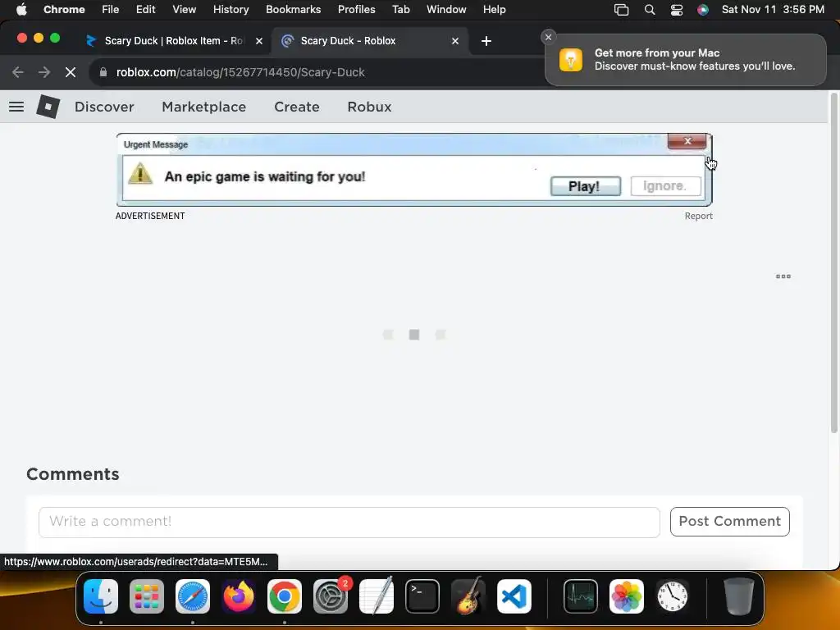The image size is (840, 630).
Task: Open the Bookmarks menu
Action: coord(293,10)
